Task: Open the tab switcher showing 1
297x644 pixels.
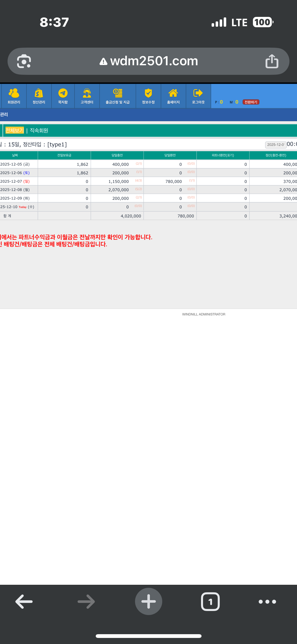Action: point(210,601)
